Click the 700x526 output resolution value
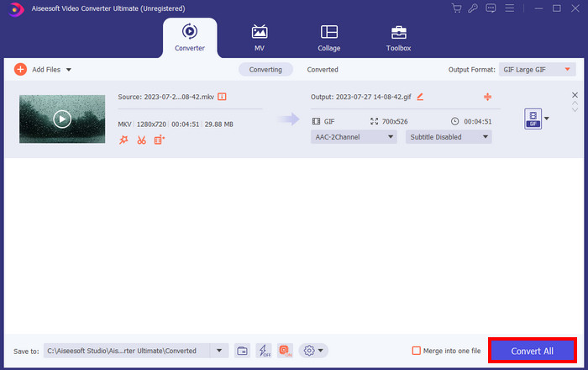 point(395,122)
